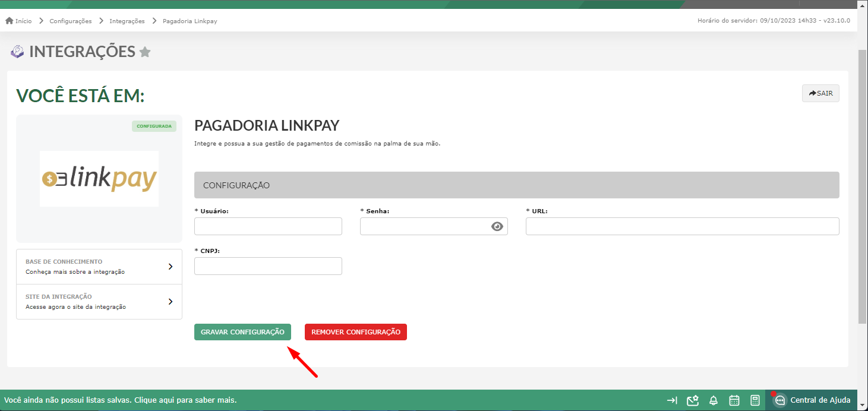Go to Início in the breadcrumb
The image size is (868, 411).
[24, 21]
